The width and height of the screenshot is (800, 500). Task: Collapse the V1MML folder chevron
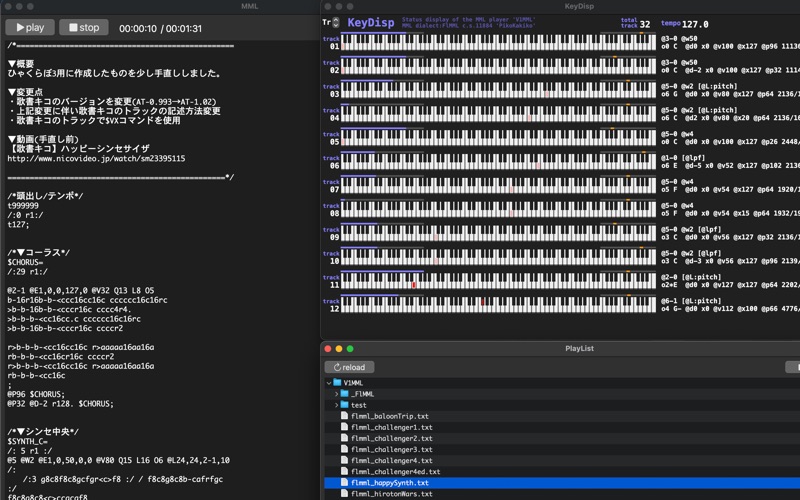pos(329,383)
